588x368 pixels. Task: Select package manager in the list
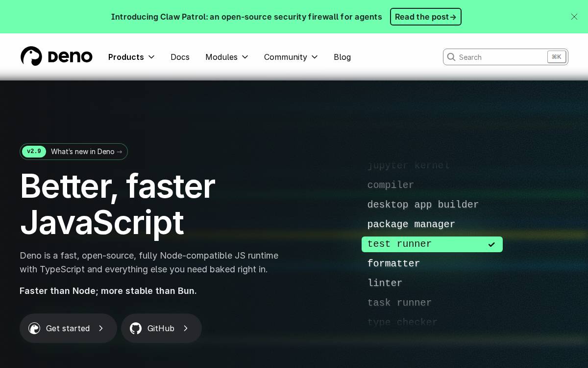point(411,224)
